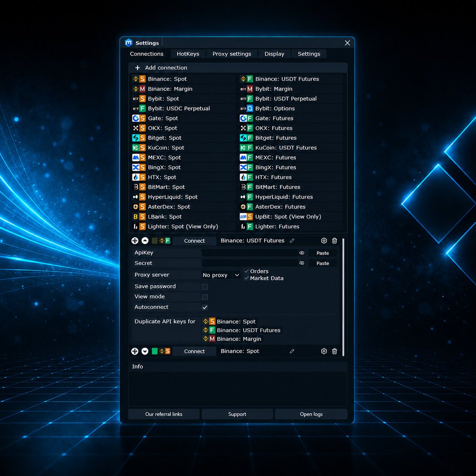Select UpBit: Spot (View Only) entry
Viewport: 476px width, 476px height.
point(291,217)
